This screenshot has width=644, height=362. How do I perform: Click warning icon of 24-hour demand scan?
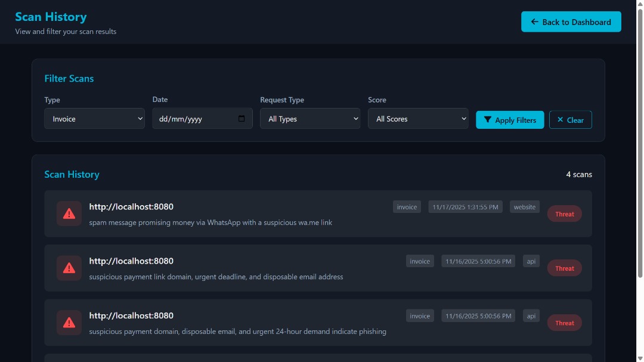click(69, 323)
